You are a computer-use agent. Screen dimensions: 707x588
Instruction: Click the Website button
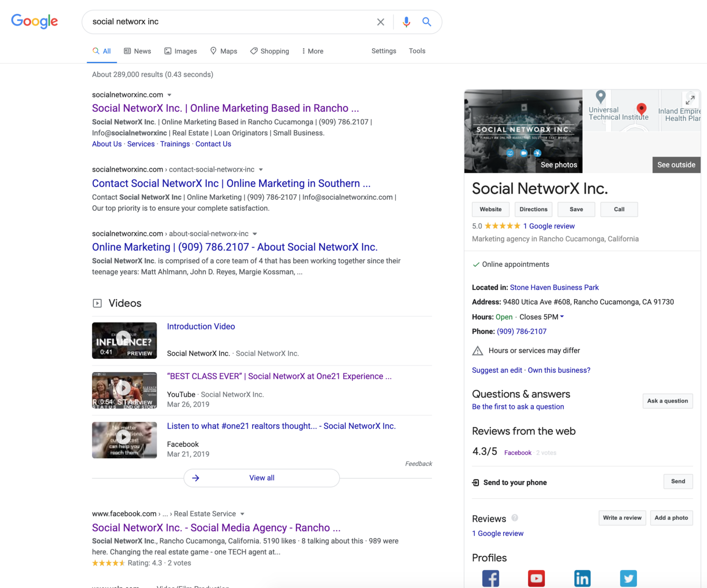pyautogui.click(x=491, y=209)
